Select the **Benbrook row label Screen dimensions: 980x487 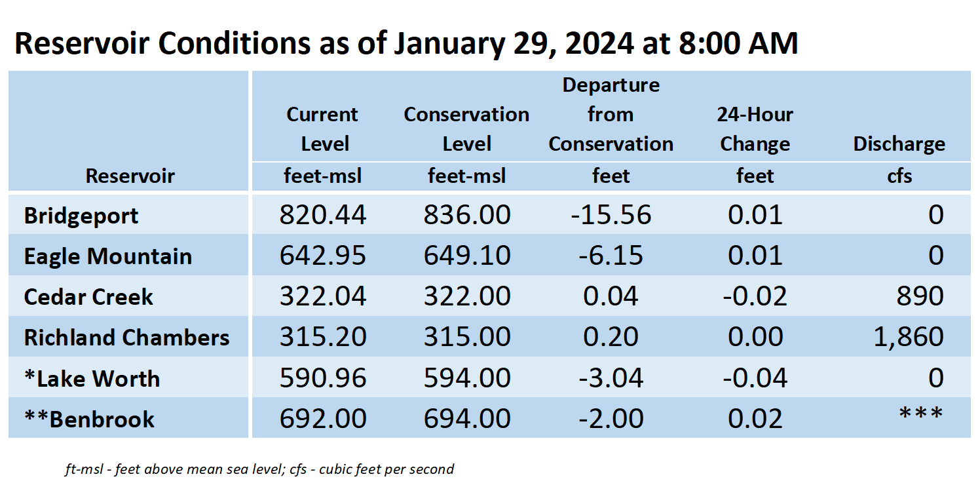89,419
